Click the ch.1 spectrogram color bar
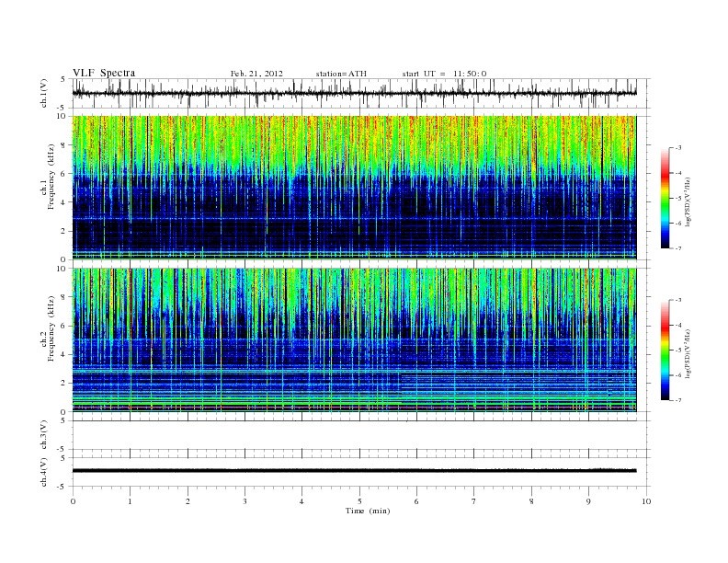 665,198
